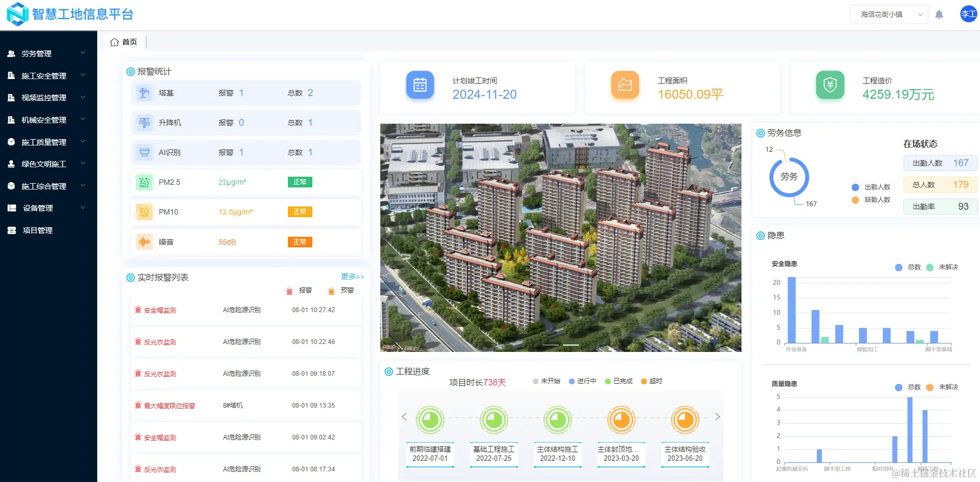Open the 劳务管理 sidebar menu
The width and height of the screenshot is (980, 482).
[48, 54]
